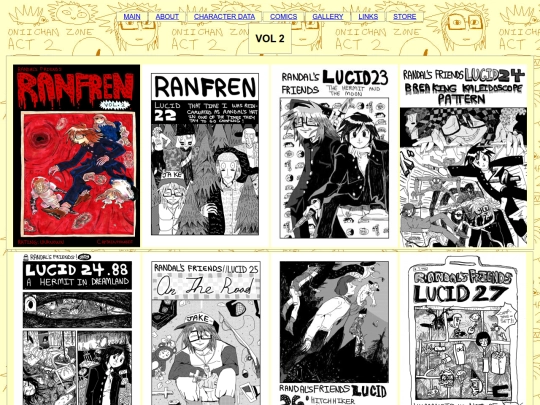This screenshot has height=405, width=540.
Task: Visit the LINKS page
Action: pyautogui.click(x=368, y=17)
